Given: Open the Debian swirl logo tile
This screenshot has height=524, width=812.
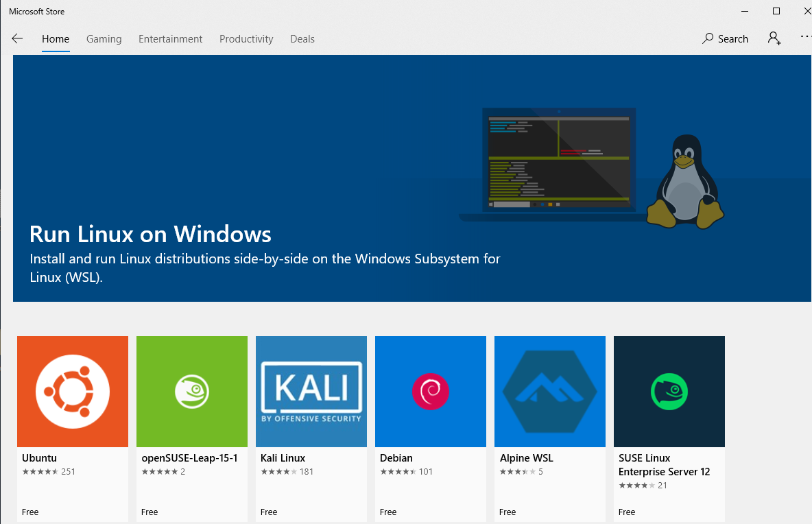Looking at the screenshot, I should point(430,392).
